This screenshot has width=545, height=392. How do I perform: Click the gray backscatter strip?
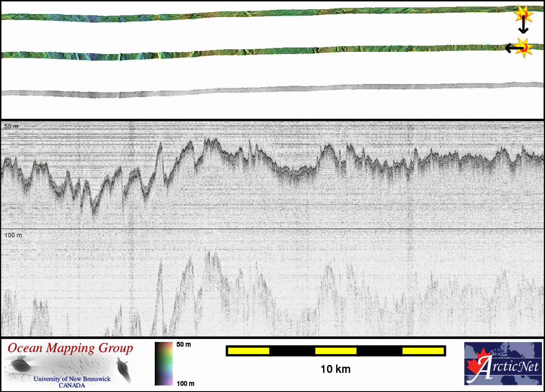262,90
